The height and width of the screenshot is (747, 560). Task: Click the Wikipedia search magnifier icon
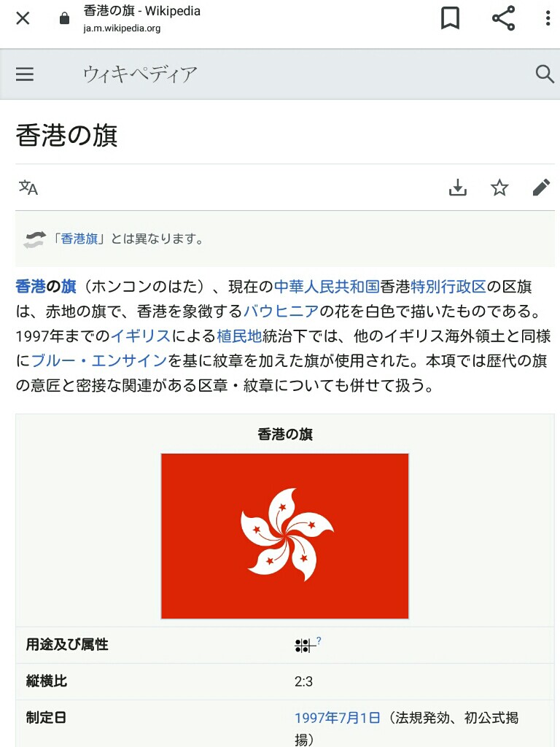(545, 74)
